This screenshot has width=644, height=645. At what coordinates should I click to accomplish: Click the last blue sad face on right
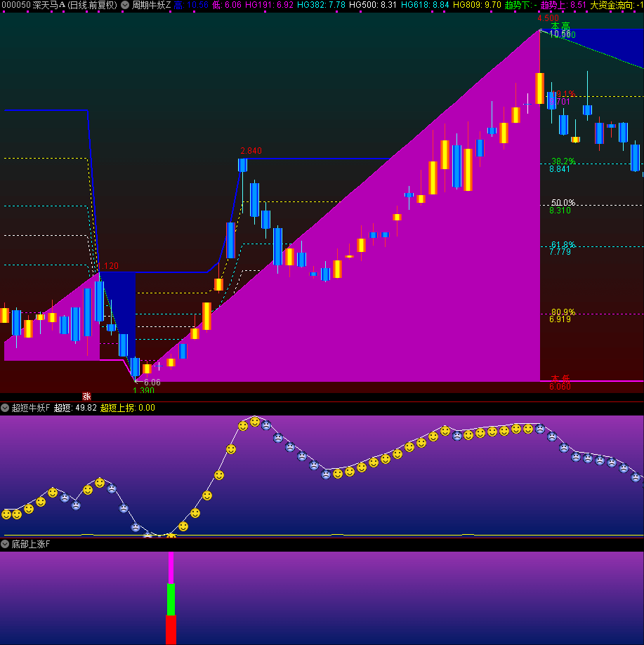(636, 477)
